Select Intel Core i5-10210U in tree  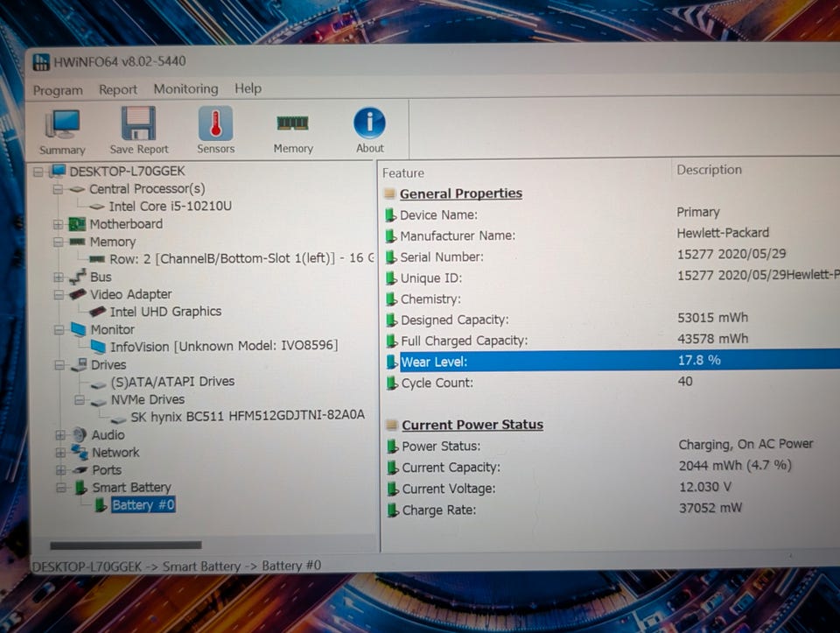pos(171,206)
